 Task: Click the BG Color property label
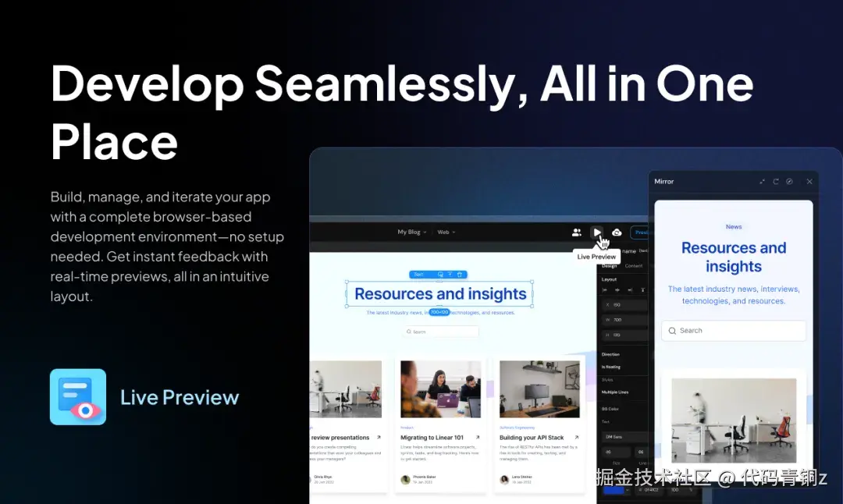(610, 409)
